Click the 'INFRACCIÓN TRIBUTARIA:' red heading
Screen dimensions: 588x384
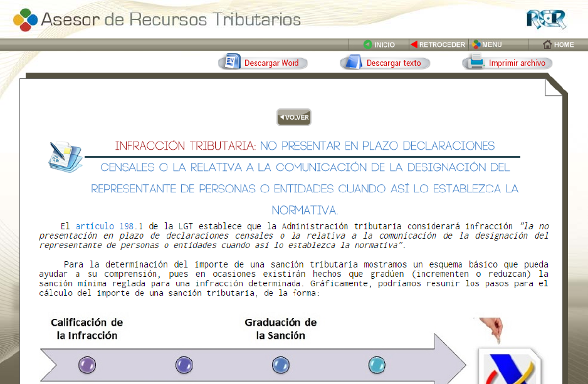click(186, 146)
